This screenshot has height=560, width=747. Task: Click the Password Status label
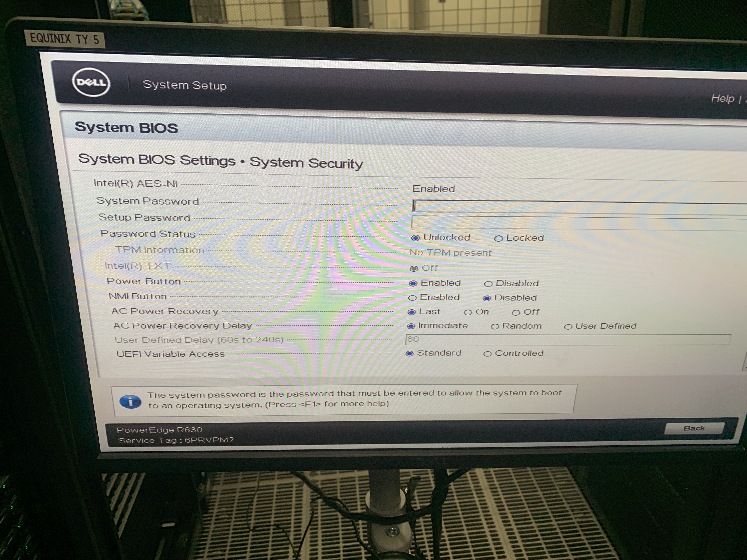148,234
